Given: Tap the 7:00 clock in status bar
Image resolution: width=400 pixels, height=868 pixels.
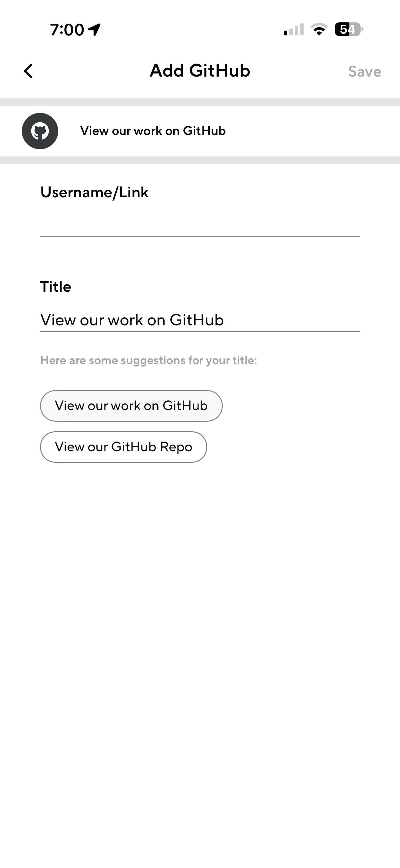Looking at the screenshot, I should [x=67, y=30].
